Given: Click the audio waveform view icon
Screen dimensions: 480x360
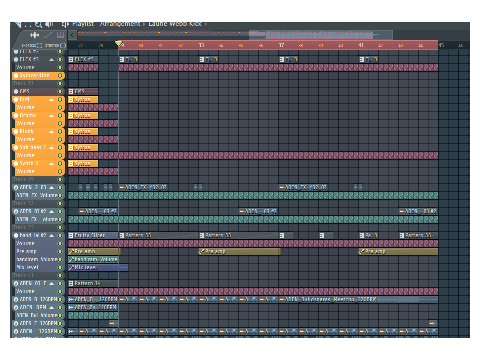Looking at the screenshot, I should [x=34, y=35].
